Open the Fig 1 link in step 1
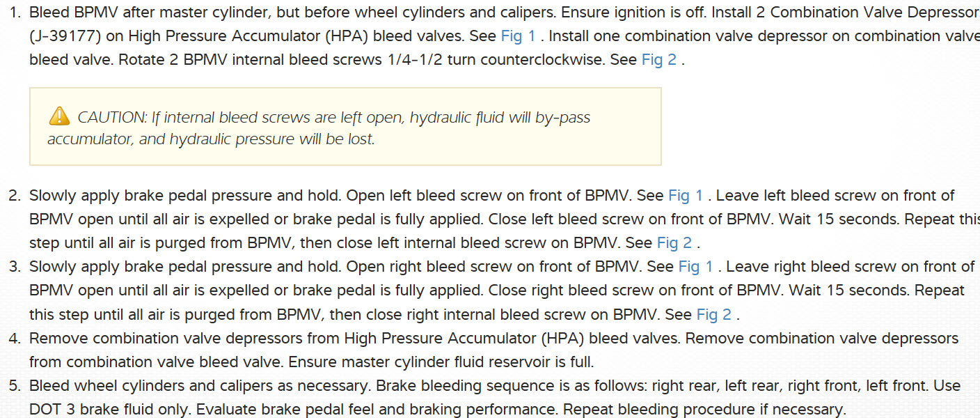980x418 pixels. pos(518,36)
